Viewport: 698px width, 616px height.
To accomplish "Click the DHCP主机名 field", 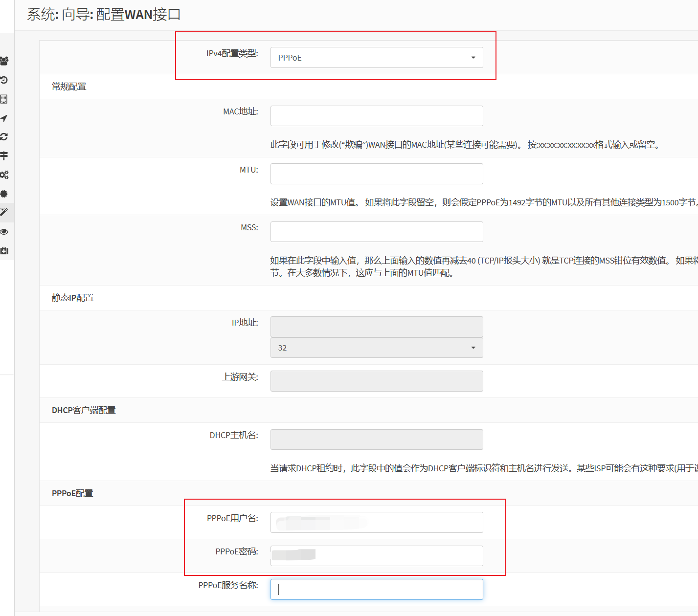I will tap(377, 440).
